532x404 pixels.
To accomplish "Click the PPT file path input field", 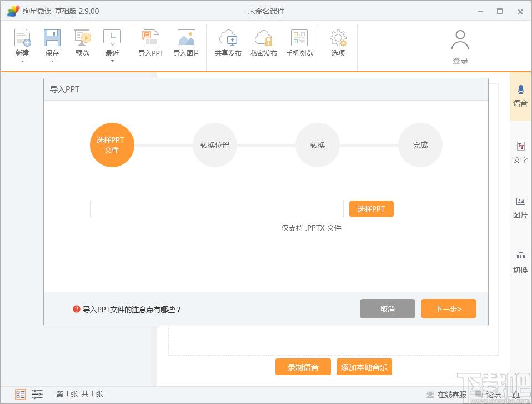I will (217, 209).
